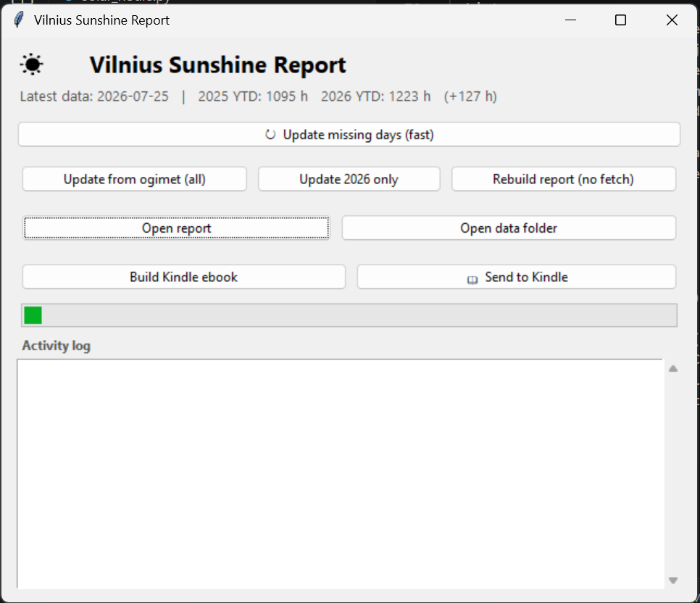
Task: Click the 2025 YTD: 1095 h value
Action: (253, 96)
